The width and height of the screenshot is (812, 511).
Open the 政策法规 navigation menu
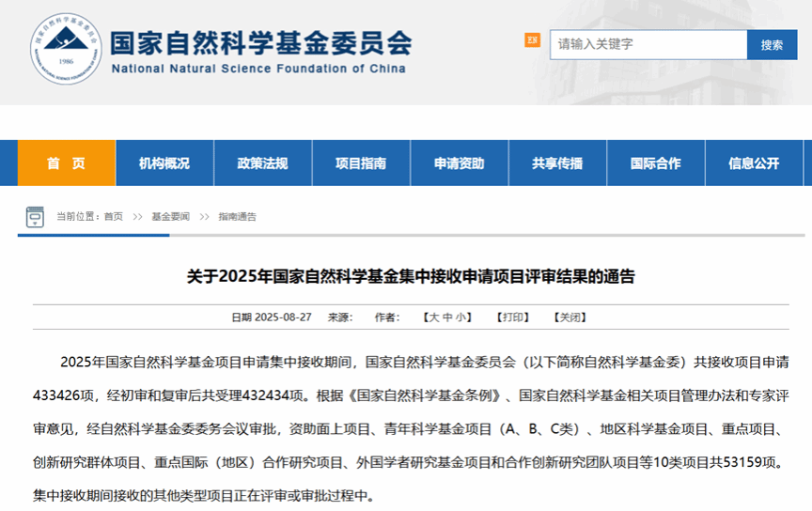coord(262,163)
